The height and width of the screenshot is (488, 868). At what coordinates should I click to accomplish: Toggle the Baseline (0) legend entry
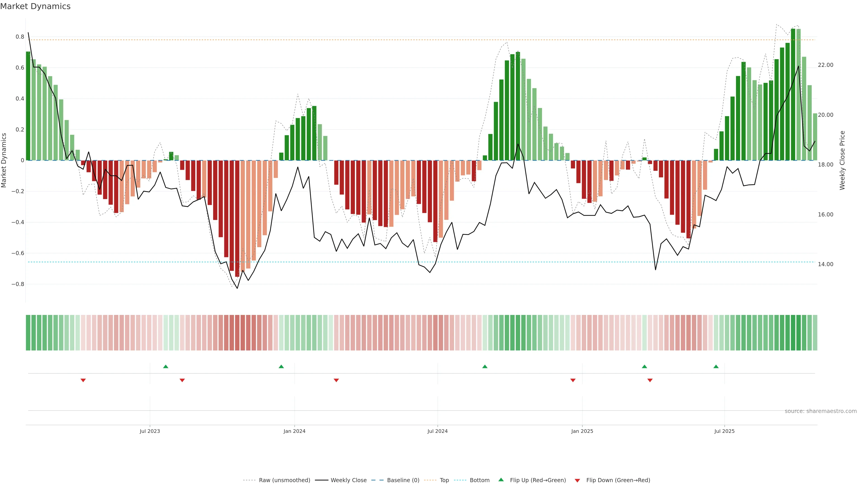[x=403, y=480]
